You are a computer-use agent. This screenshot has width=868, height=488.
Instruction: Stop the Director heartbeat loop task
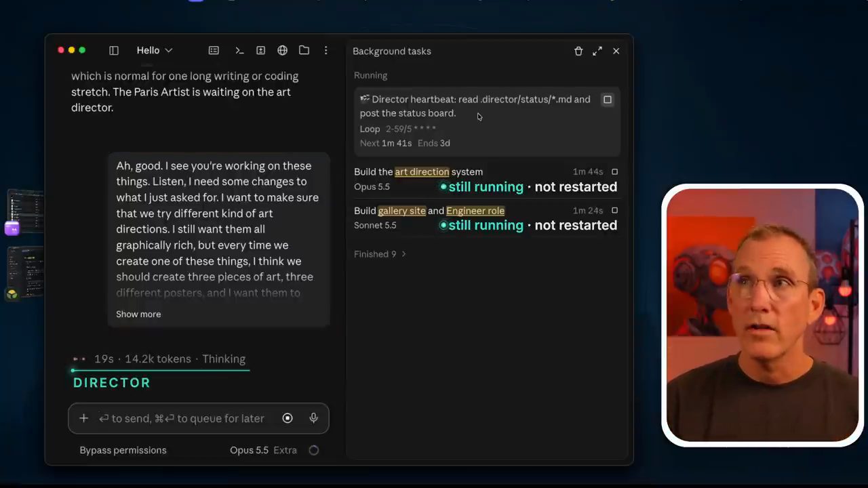pyautogui.click(x=608, y=100)
